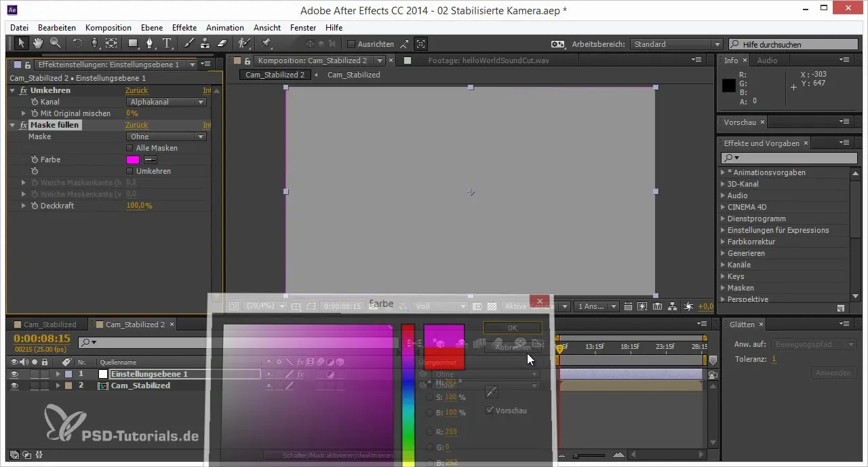Expand the Farbkorrektur effects category

coord(722,242)
